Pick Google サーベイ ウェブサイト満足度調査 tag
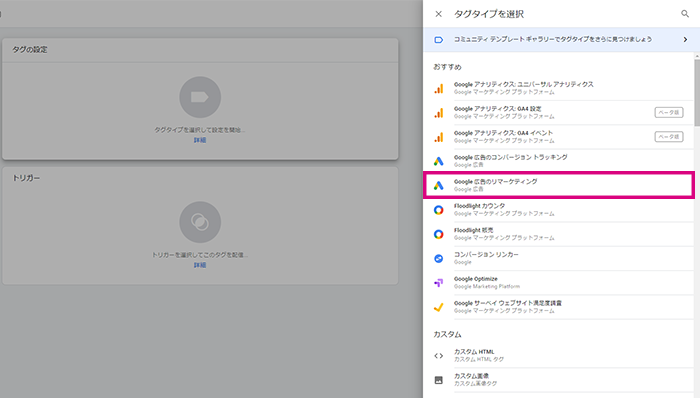Screen dimensions: 700x398 [508, 303]
